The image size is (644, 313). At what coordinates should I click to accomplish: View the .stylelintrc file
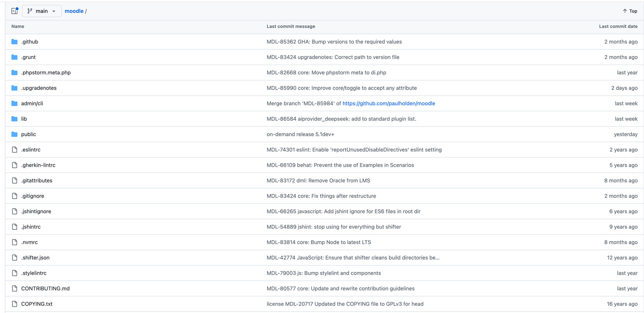(x=34, y=273)
